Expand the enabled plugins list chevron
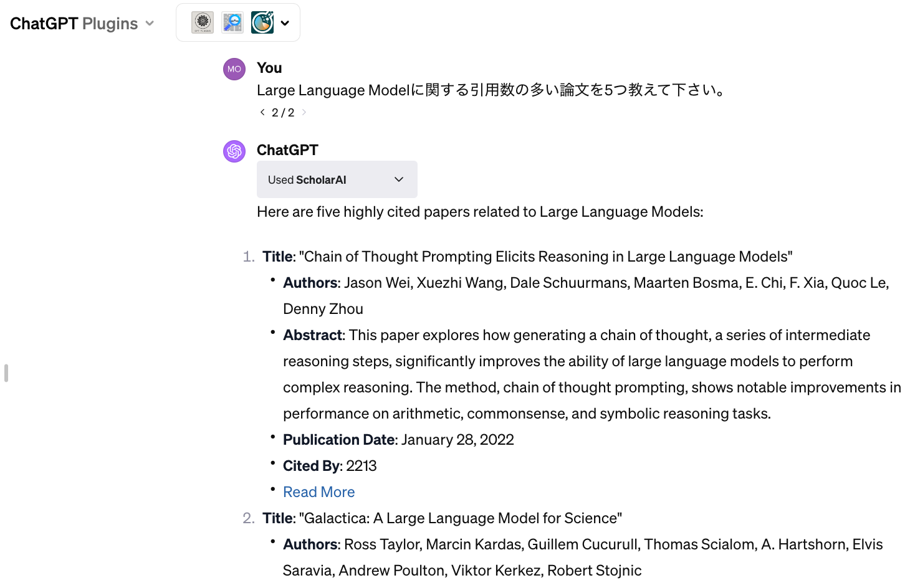Screen dimensions: 905x588 tap(285, 23)
